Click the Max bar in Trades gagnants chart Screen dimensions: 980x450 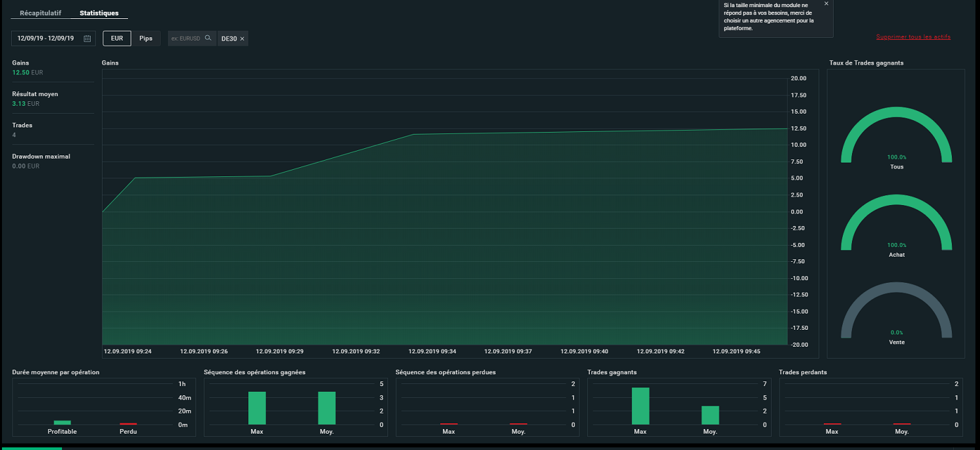coord(640,406)
